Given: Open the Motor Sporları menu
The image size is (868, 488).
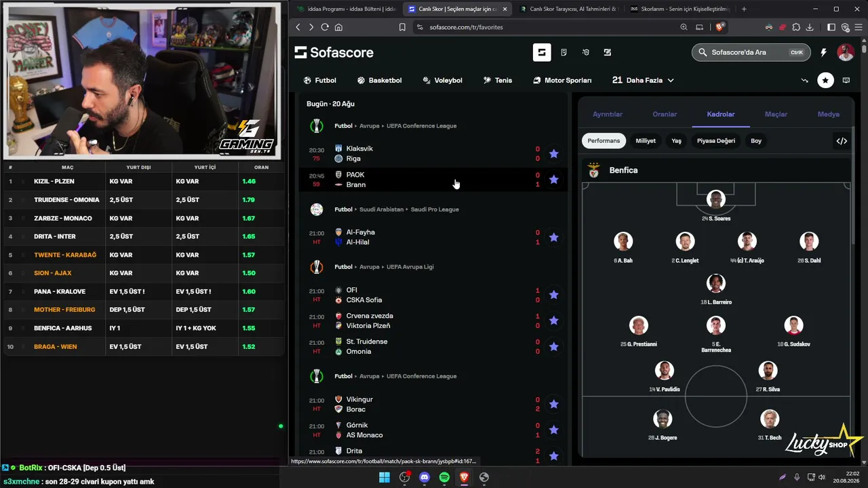Looking at the screenshot, I should (x=562, y=80).
